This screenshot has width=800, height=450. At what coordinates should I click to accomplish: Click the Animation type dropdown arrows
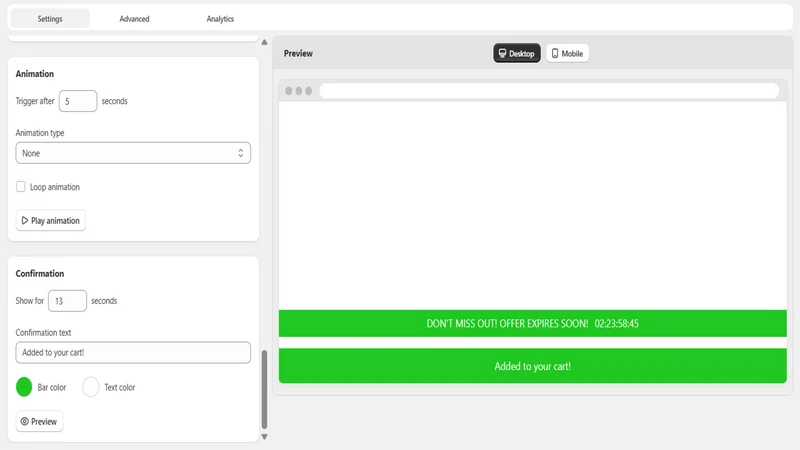pyautogui.click(x=240, y=153)
